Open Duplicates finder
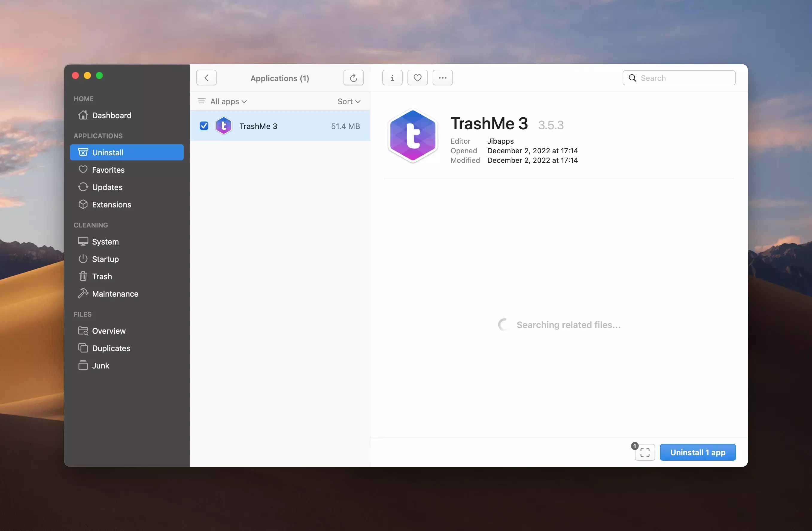The image size is (812, 531). [127, 348]
